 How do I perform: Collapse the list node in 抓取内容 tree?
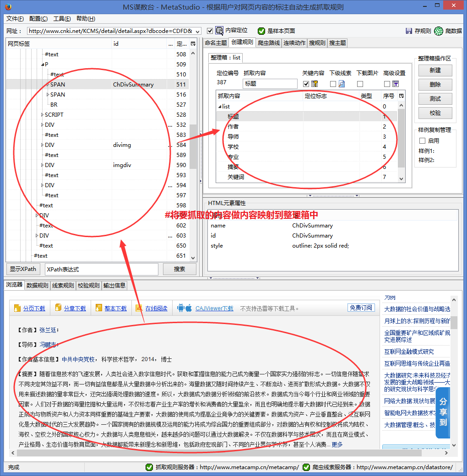(x=219, y=107)
